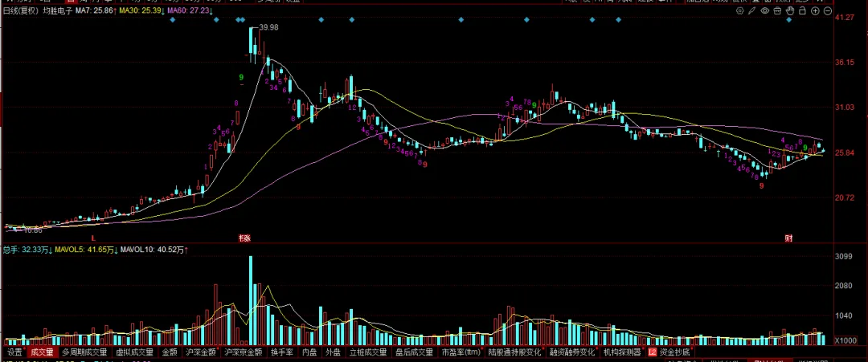
Task: Click the 31.03 price axis value
Action: 844,108
